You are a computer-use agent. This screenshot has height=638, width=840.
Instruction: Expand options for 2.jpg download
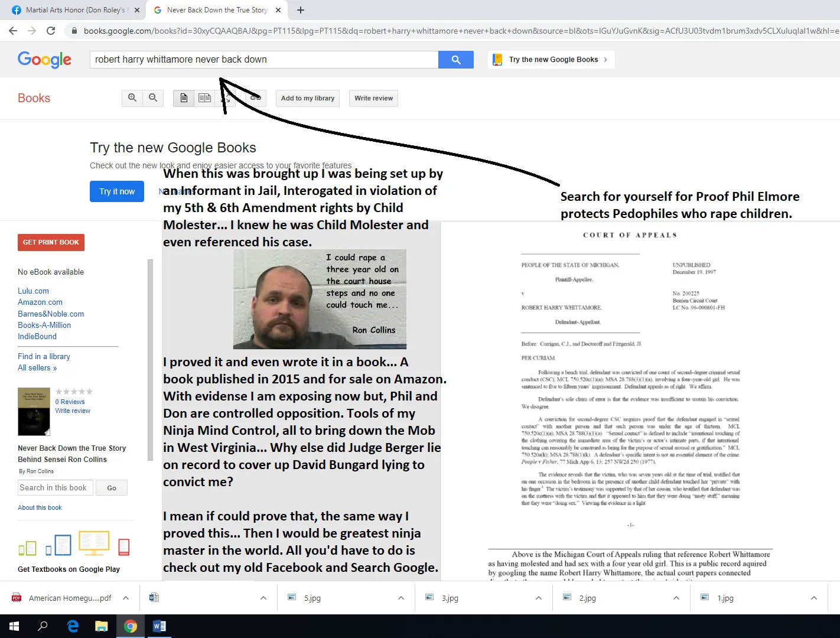point(676,598)
